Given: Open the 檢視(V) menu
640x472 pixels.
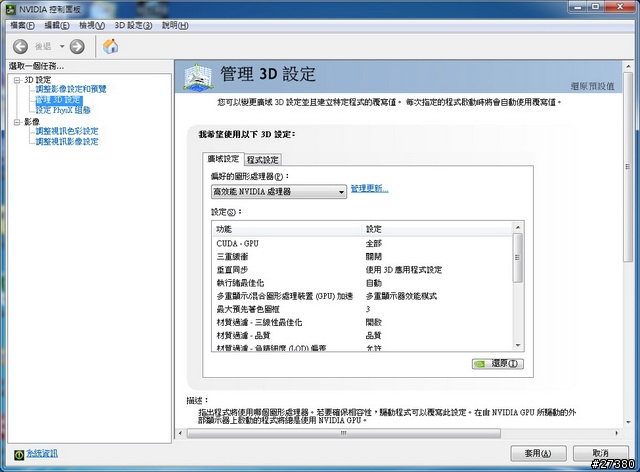Looking at the screenshot, I should [x=92, y=25].
